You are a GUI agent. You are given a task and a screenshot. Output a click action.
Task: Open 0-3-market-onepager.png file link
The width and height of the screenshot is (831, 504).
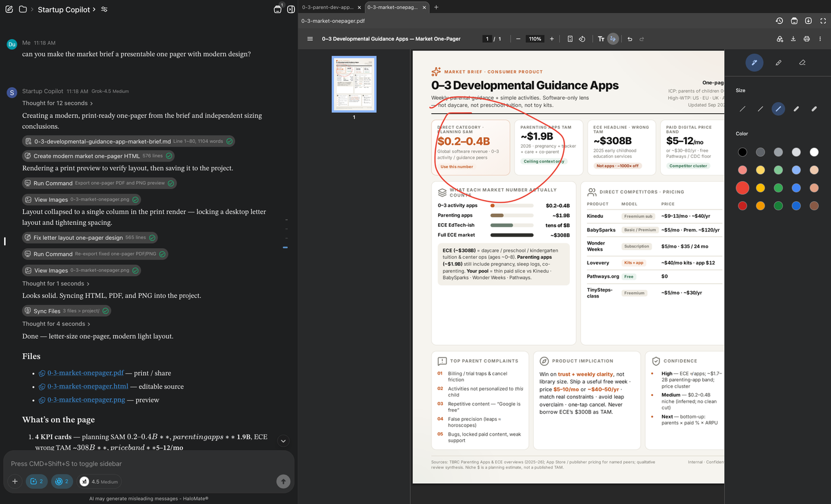(86, 400)
